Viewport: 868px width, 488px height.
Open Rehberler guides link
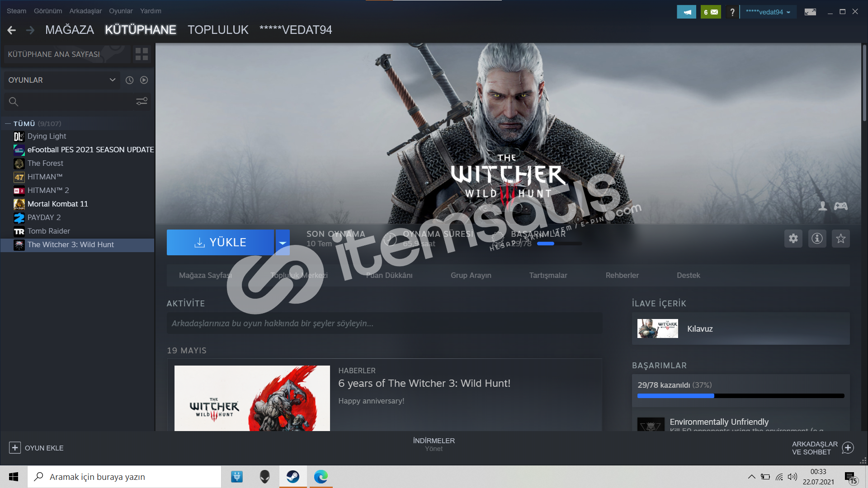point(622,275)
